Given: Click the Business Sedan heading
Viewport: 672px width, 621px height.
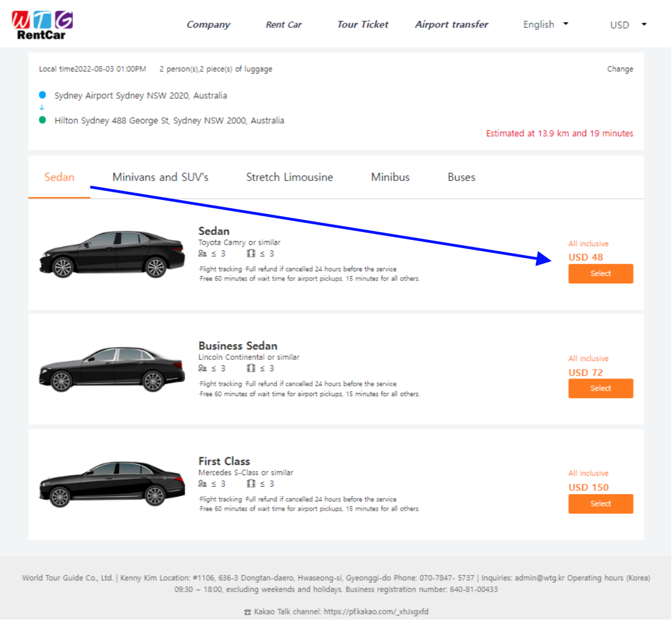Looking at the screenshot, I should [238, 346].
